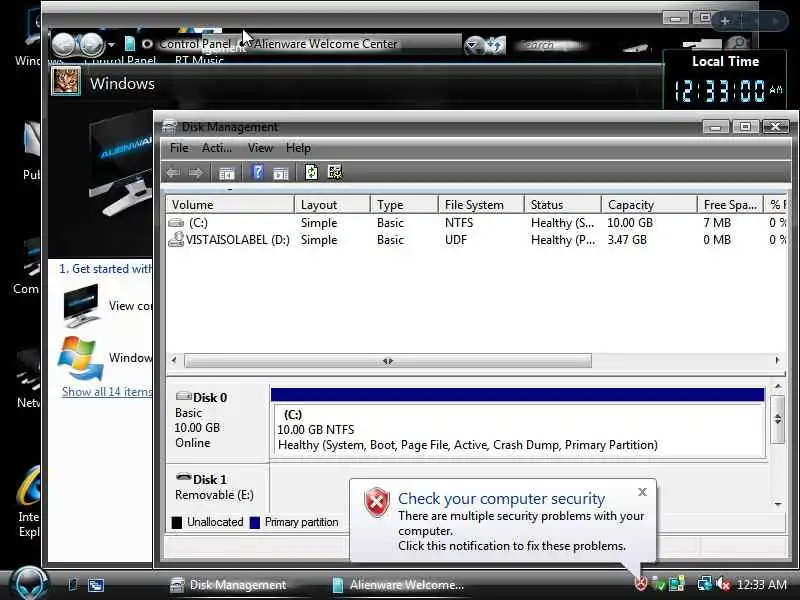Image resolution: width=800 pixels, height=600 pixels.
Task: Close the security notification balloon
Action: coord(642,491)
